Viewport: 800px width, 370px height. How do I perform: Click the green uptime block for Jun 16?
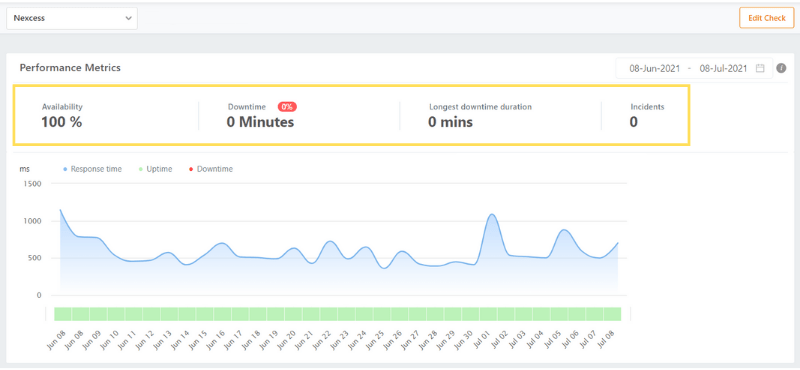pyautogui.click(x=222, y=314)
